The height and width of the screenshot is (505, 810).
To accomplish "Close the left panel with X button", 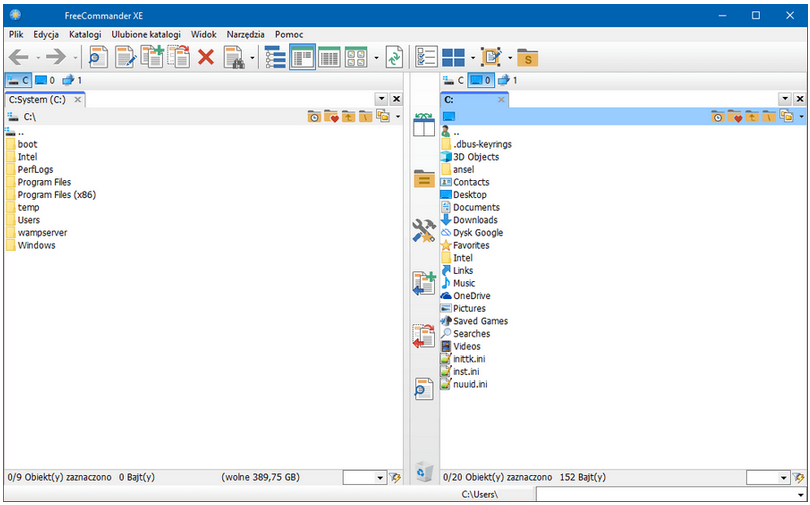I will [x=396, y=99].
